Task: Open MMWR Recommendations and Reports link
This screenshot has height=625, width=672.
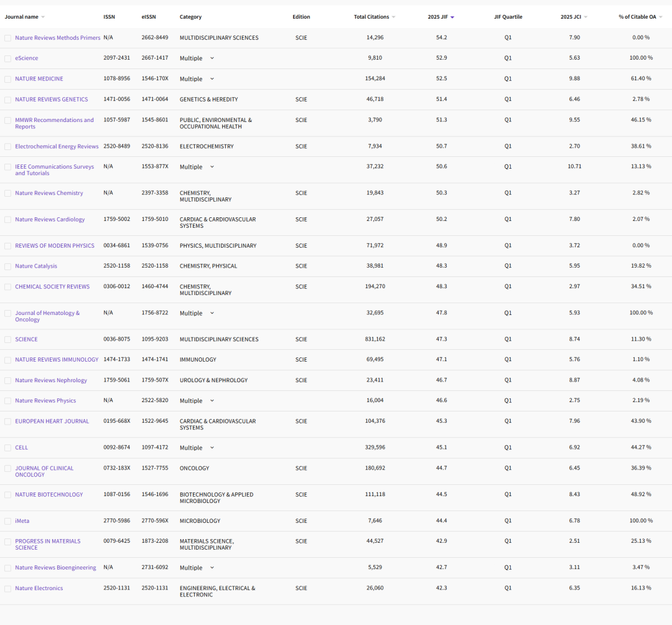Action: 54,123
